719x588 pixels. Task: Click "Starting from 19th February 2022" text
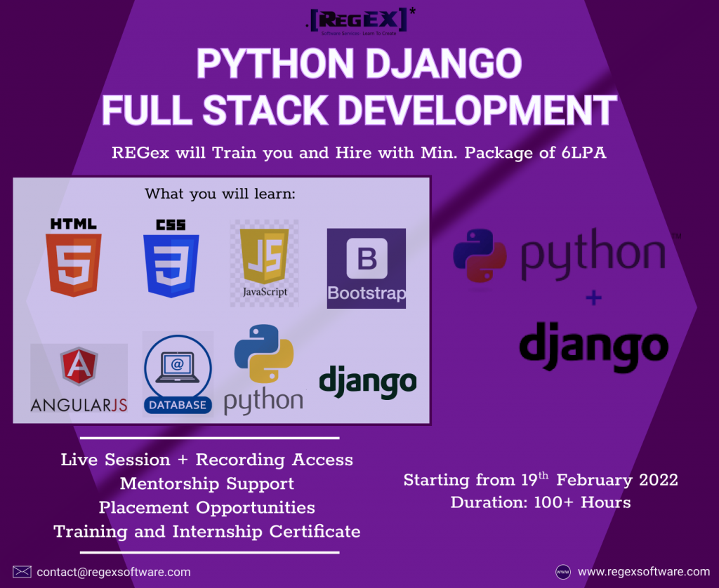click(x=541, y=479)
